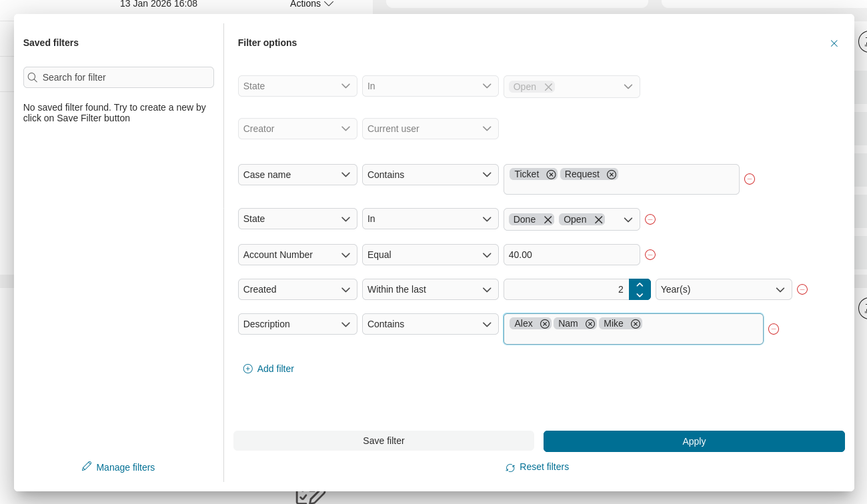
Task: Remove the Alex chip from Description filter
Action: [x=545, y=323]
